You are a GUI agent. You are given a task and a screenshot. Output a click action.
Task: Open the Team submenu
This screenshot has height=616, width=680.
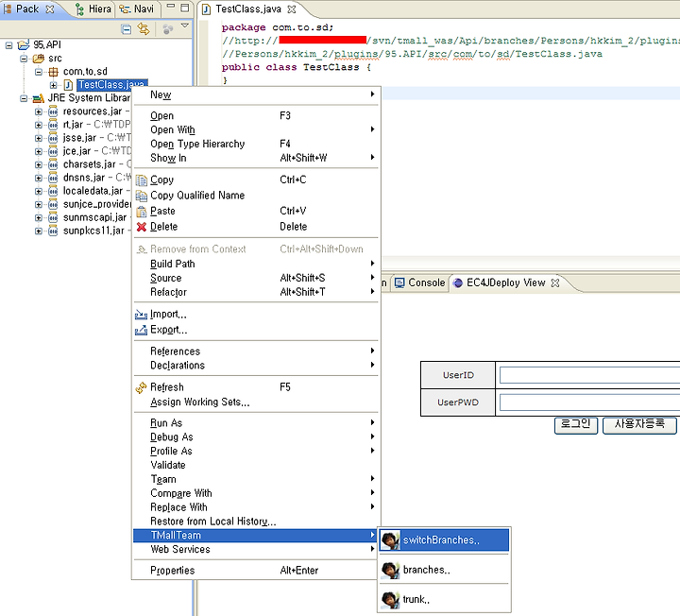[x=256, y=479]
